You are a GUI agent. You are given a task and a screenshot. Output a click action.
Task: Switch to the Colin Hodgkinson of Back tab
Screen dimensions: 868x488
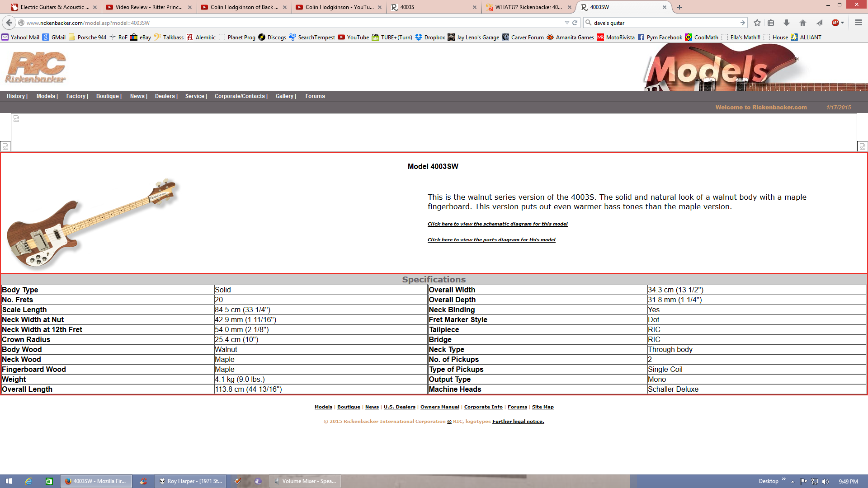[x=244, y=7]
